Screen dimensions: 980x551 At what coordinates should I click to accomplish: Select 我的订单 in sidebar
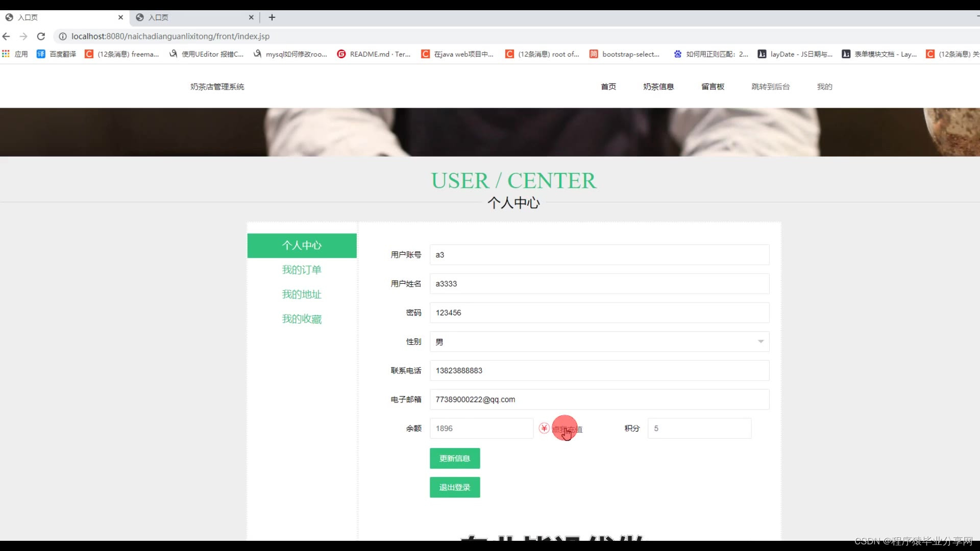(302, 270)
